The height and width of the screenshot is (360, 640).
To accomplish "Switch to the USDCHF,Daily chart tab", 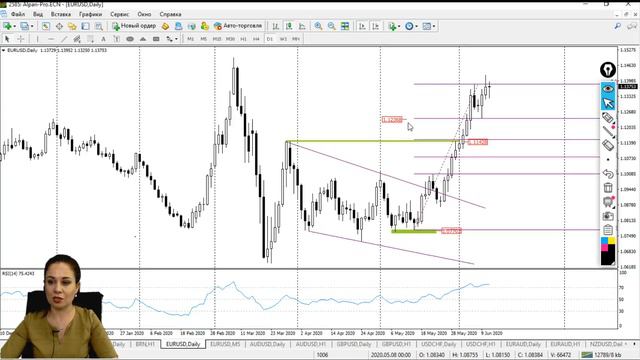I will click(x=438, y=344).
